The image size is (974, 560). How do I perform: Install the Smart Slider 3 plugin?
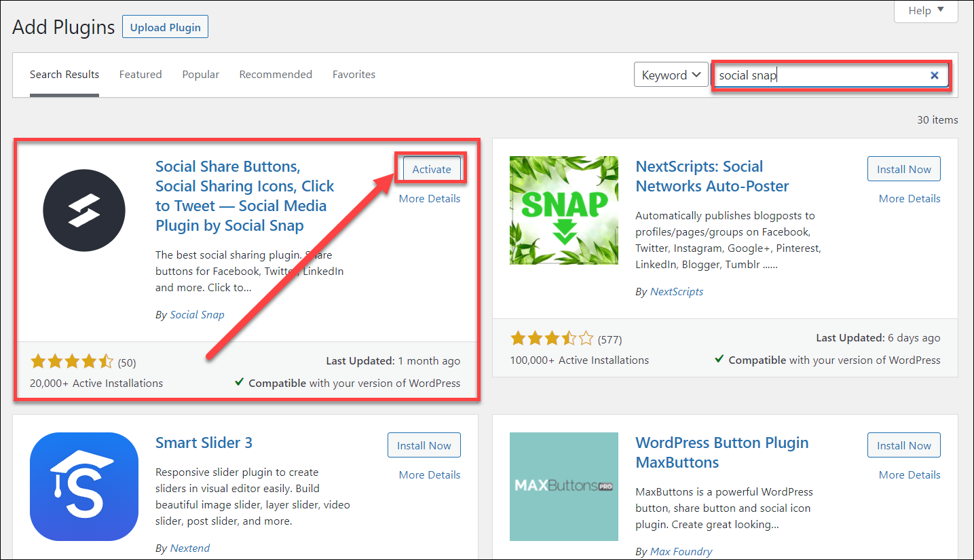point(424,445)
